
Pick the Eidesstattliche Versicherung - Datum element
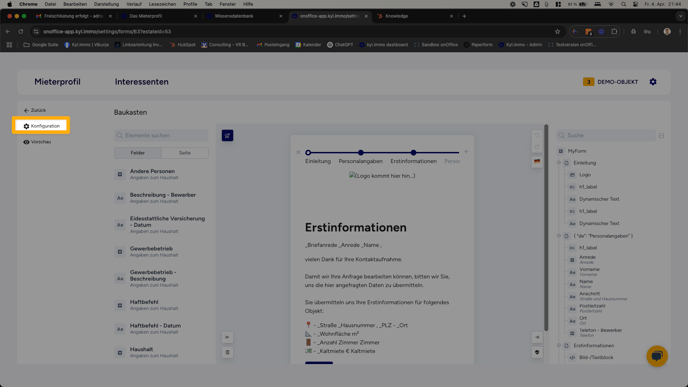pyautogui.click(x=161, y=225)
